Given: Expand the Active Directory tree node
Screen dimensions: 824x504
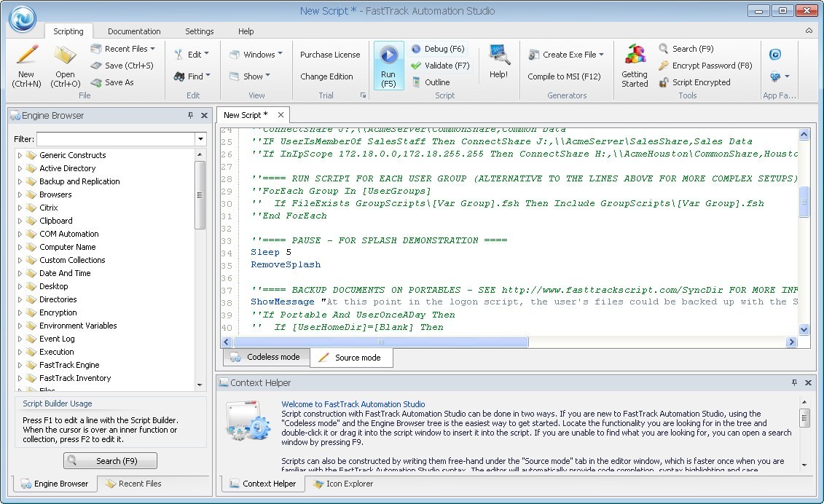Looking at the screenshot, I should click(20, 169).
